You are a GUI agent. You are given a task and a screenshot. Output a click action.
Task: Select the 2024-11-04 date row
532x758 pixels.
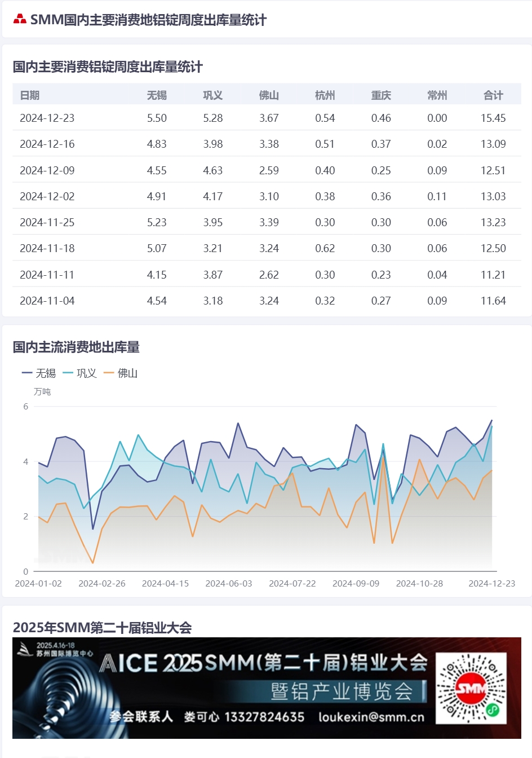coord(267,301)
